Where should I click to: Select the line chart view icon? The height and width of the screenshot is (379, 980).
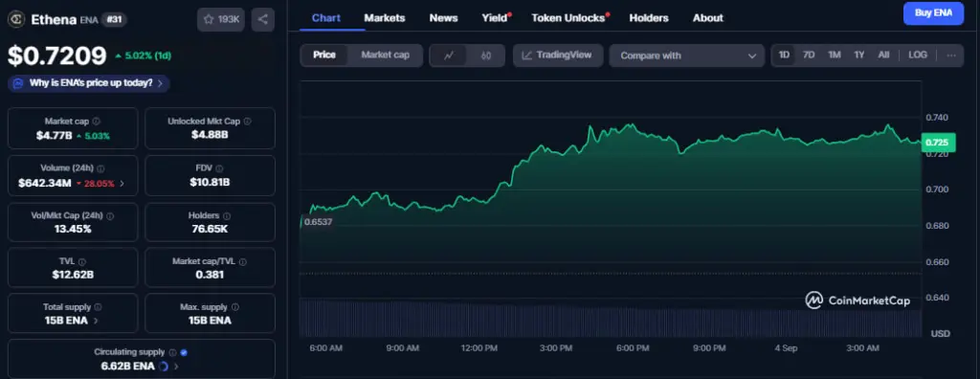[x=449, y=56]
